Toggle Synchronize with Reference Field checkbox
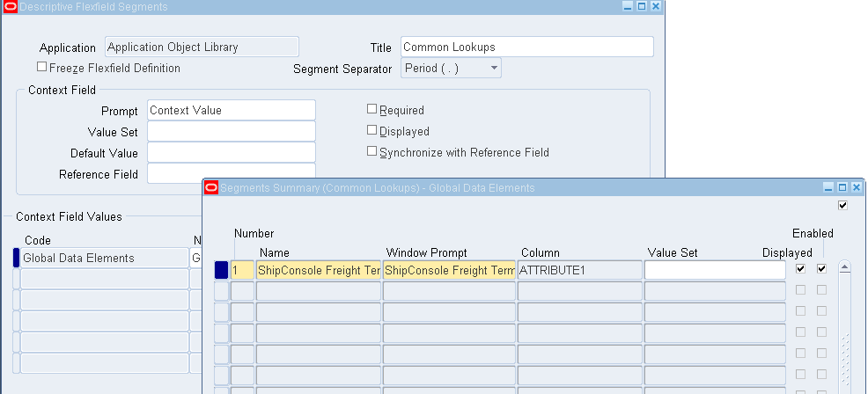This screenshot has height=394, width=868. 372,151
